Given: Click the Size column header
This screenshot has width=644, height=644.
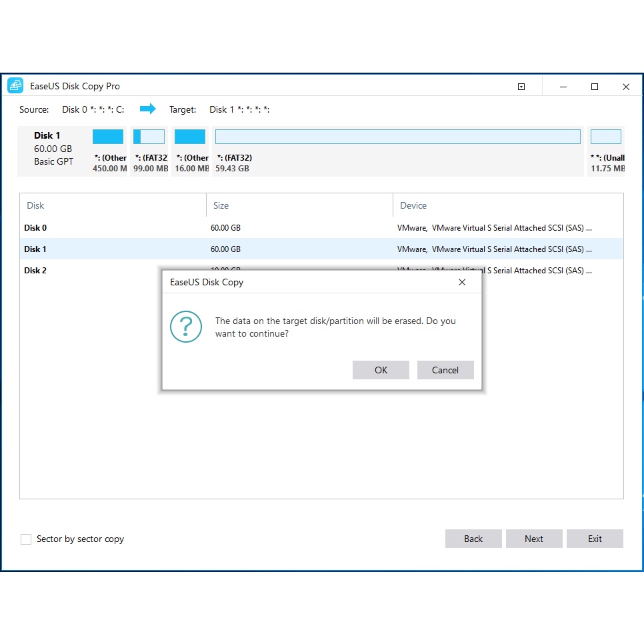Looking at the screenshot, I should pyautogui.click(x=220, y=205).
